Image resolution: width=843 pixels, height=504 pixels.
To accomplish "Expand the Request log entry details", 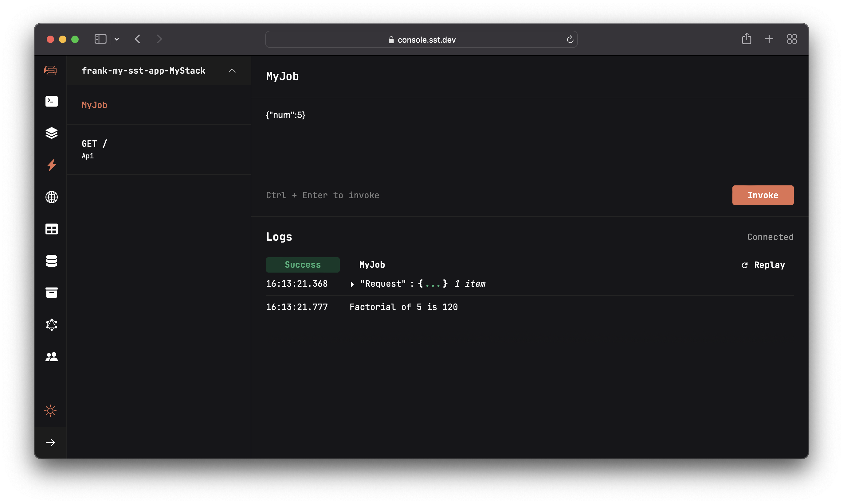I will pos(352,284).
